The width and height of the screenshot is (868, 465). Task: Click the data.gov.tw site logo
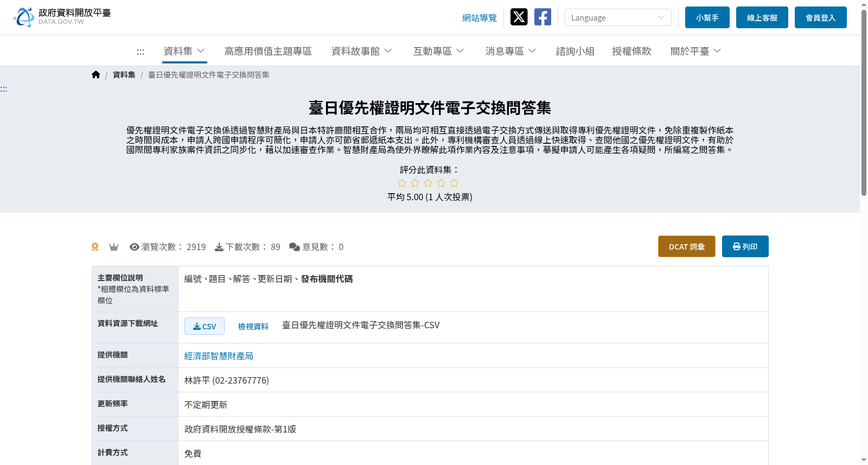click(x=62, y=17)
